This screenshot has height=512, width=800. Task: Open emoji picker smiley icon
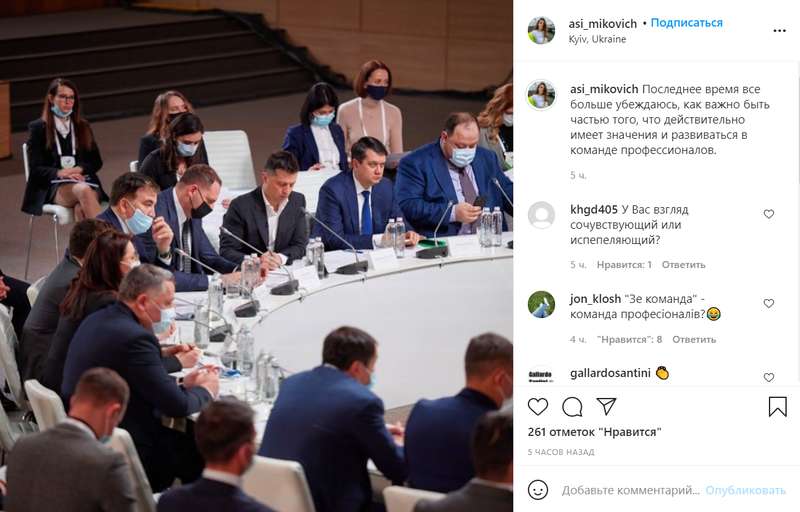(x=538, y=490)
